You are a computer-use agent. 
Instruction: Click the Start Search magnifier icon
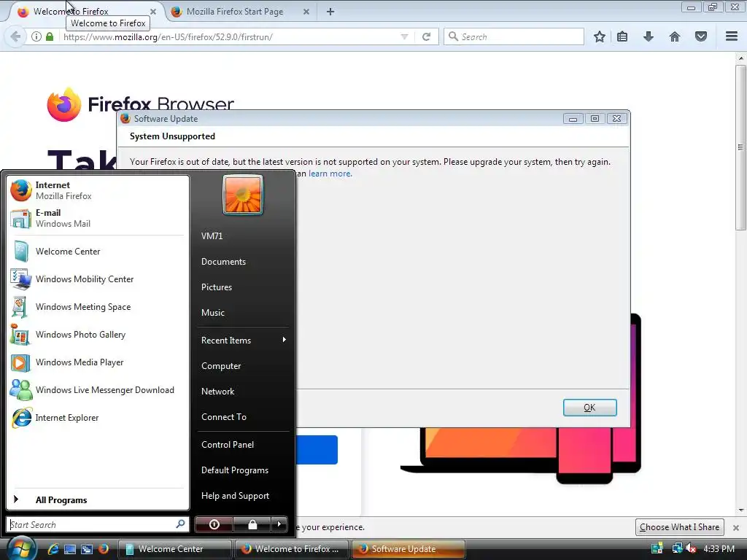click(x=180, y=524)
